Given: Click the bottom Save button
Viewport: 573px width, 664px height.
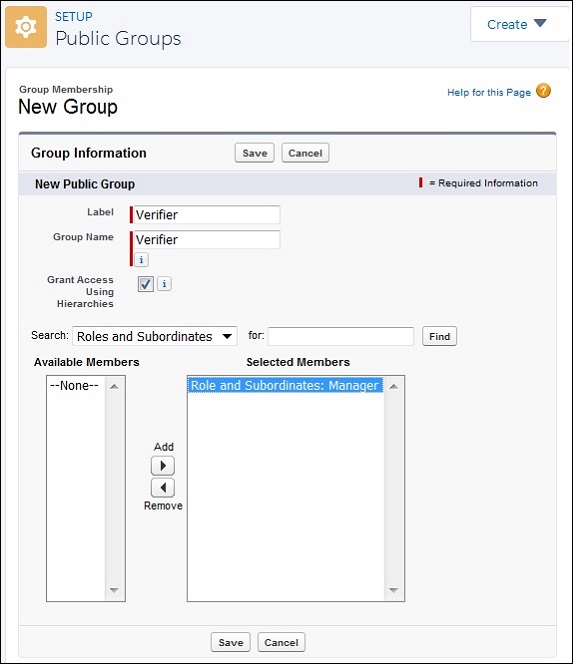Looking at the screenshot, I should click(x=231, y=642).
